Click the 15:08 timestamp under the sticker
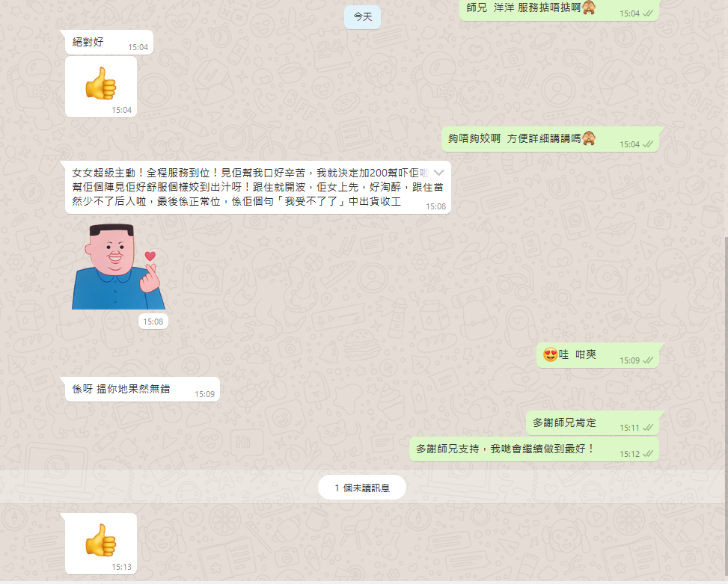This screenshot has width=728, height=584. [153, 321]
